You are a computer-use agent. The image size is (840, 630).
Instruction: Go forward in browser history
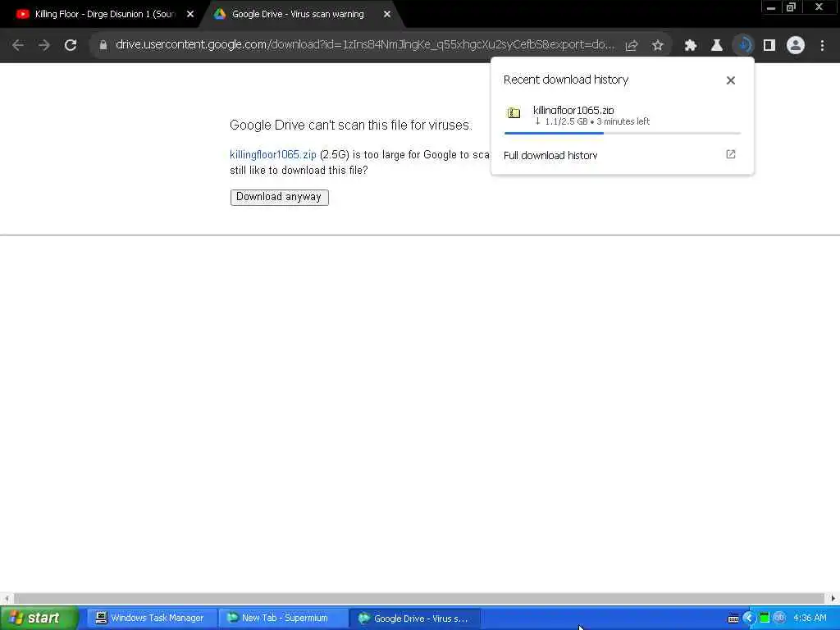[44, 45]
